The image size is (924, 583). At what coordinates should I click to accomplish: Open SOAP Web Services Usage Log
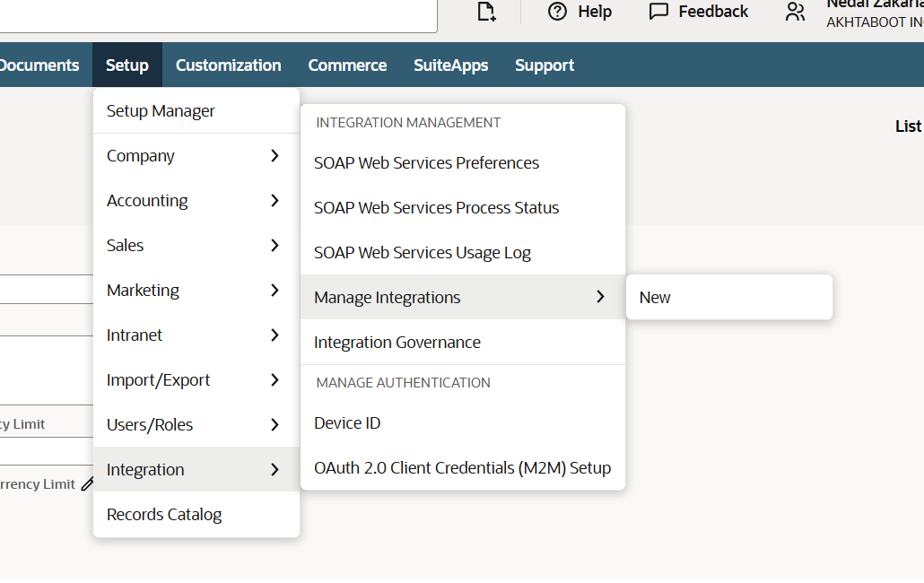(463, 252)
